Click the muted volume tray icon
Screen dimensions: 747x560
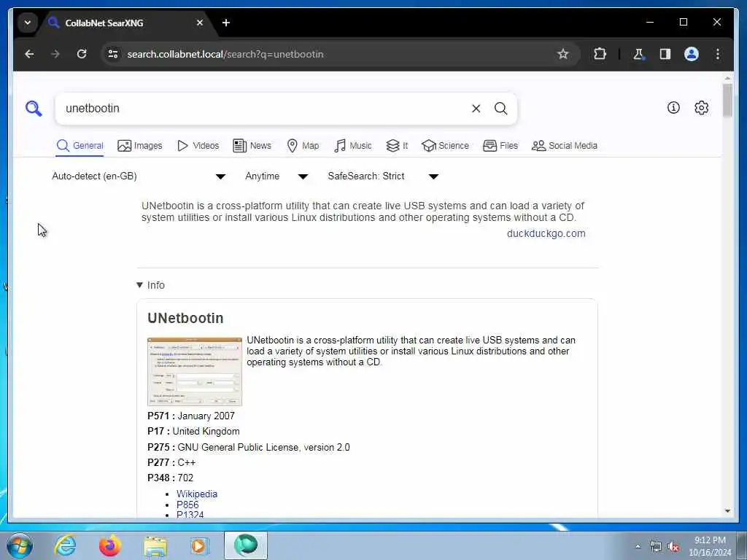(x=673, y=547)
